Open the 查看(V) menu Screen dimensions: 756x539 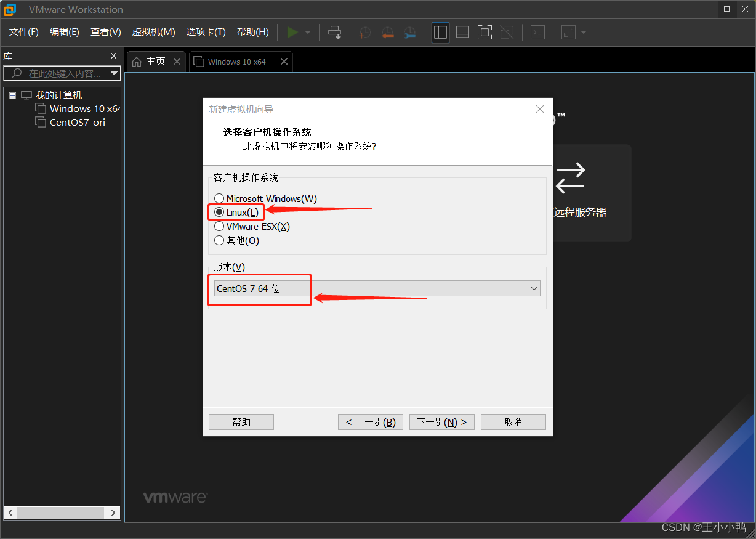106,32
